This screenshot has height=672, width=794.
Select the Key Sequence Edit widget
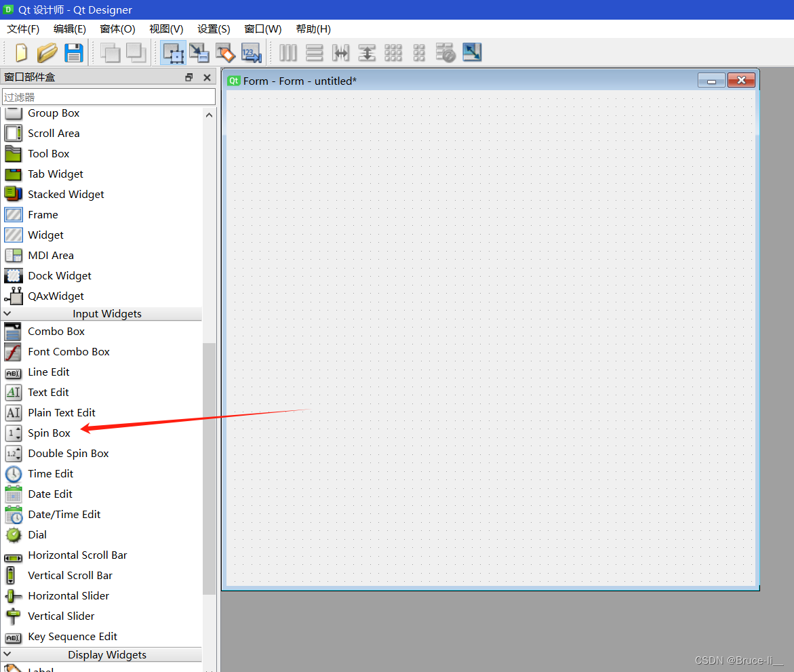[x=102, y=637]
